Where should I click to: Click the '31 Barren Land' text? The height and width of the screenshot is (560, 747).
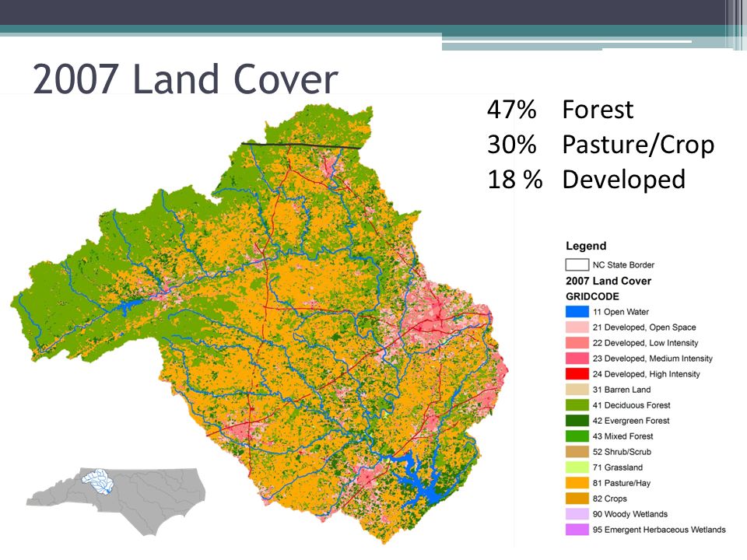click(622, 390)
